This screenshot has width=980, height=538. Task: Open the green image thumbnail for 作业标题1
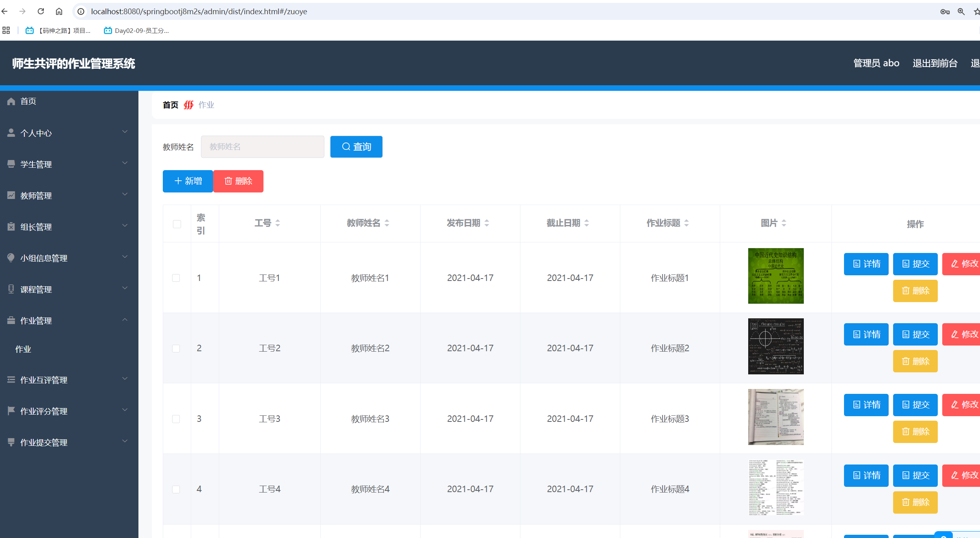775,276
